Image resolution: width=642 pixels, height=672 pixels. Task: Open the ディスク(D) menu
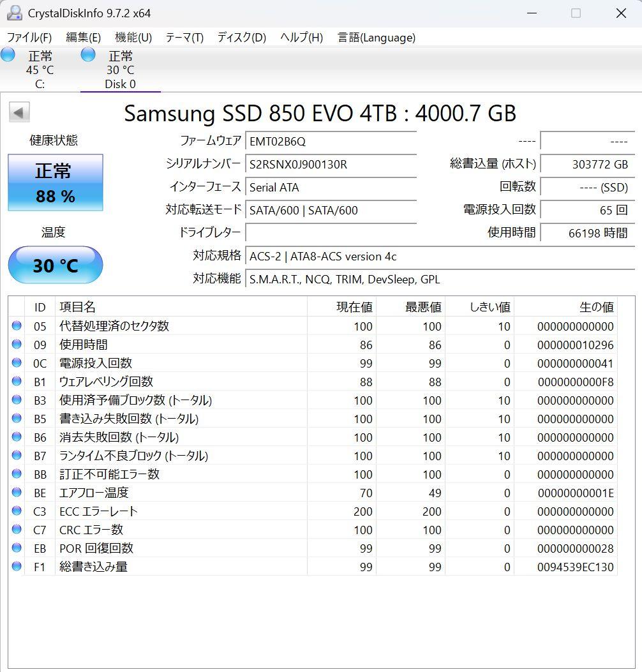(x=241, y=38)
